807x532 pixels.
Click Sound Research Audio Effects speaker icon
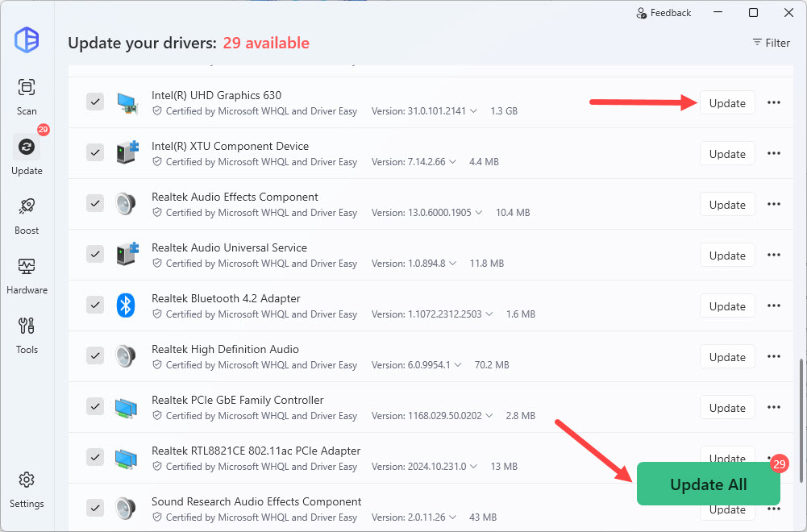[126, 509]
